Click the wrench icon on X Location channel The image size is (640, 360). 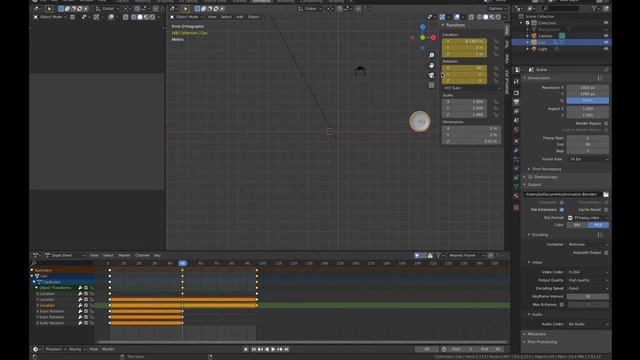point(80,293)
